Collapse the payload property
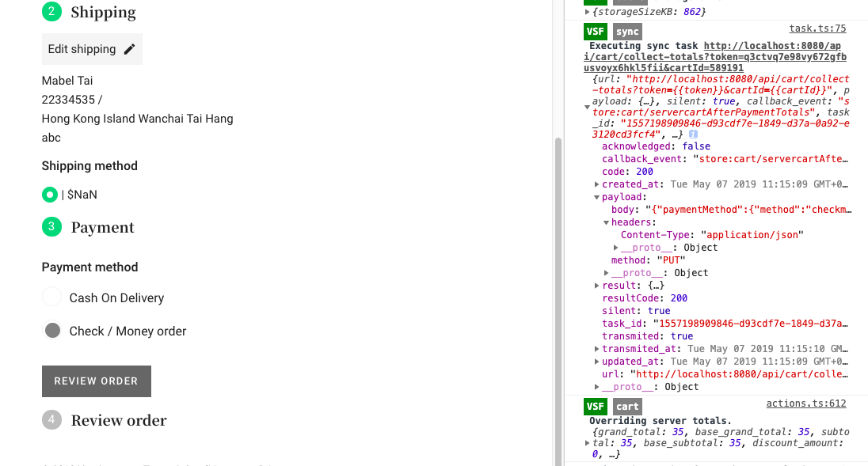The height and width of the screenshot is (466, 868). point(596,197)
